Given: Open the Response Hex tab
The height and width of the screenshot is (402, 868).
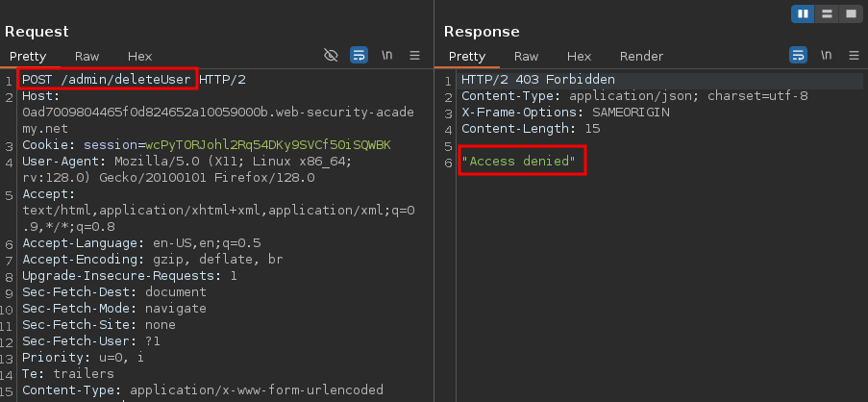Looking at the screenshot, I should (579, 57).
